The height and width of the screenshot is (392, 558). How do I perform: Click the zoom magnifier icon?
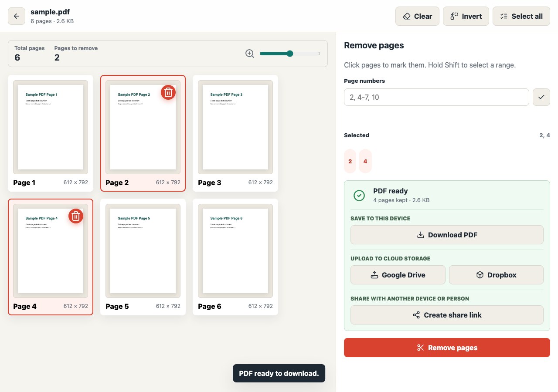(250, 54)
